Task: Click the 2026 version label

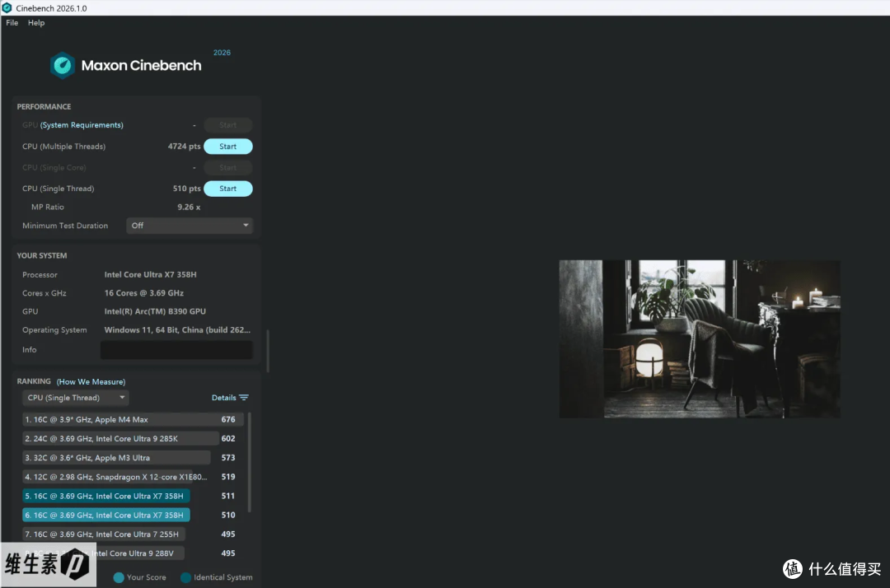Action: [222, 52]
